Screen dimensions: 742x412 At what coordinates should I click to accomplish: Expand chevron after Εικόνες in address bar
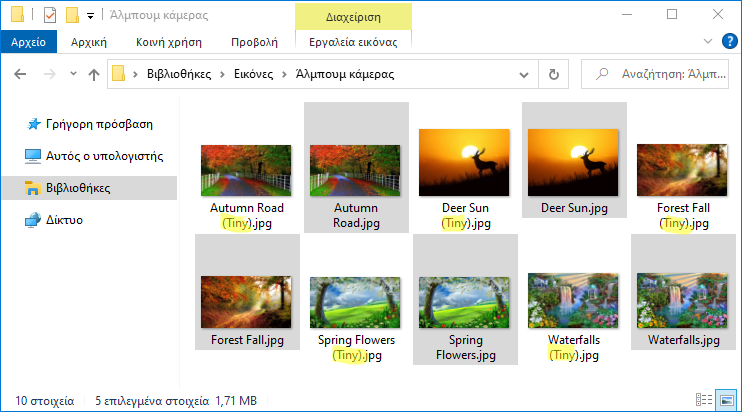[284, 74]
